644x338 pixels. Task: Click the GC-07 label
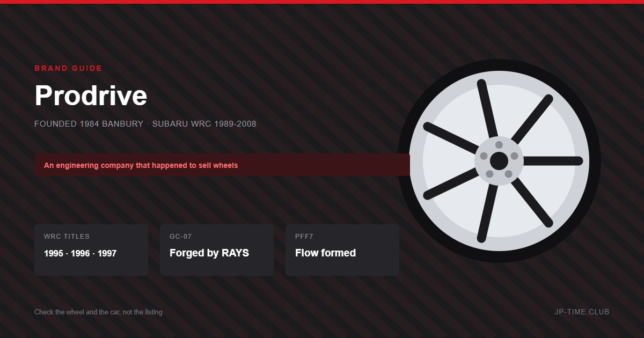coord(181,236)
